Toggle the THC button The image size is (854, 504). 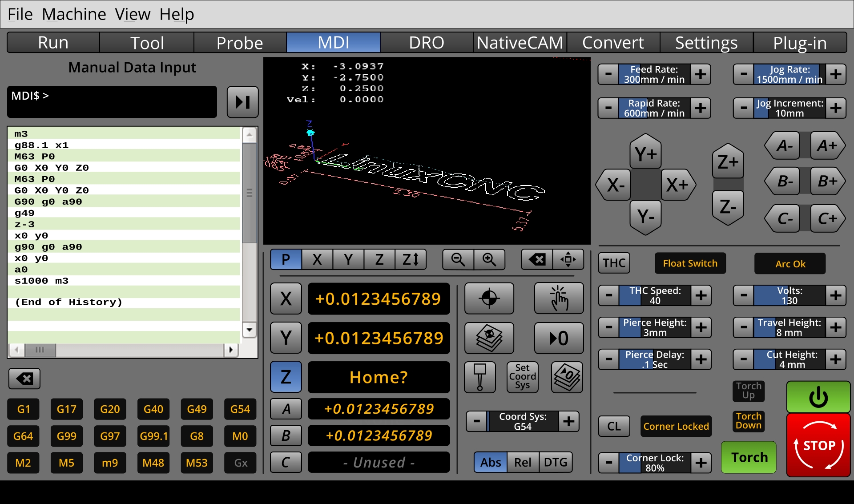coord(614,263)
